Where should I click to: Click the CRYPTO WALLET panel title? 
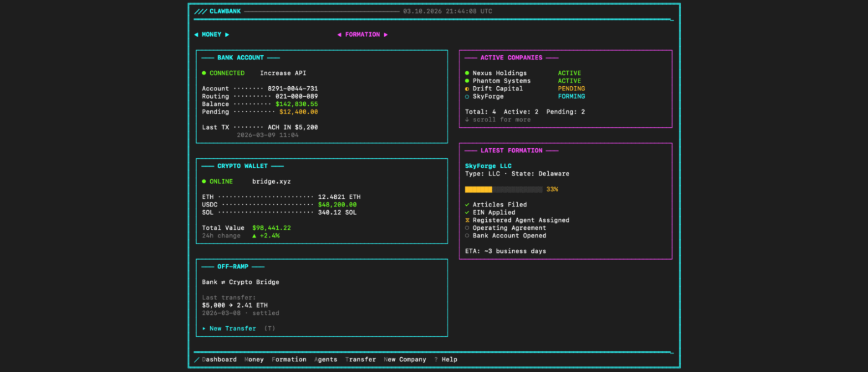(x=242, y=166)
